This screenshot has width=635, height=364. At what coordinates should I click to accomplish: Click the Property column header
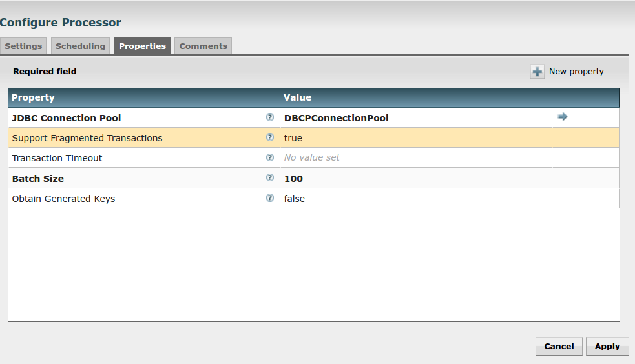click(x=144, y=97)
